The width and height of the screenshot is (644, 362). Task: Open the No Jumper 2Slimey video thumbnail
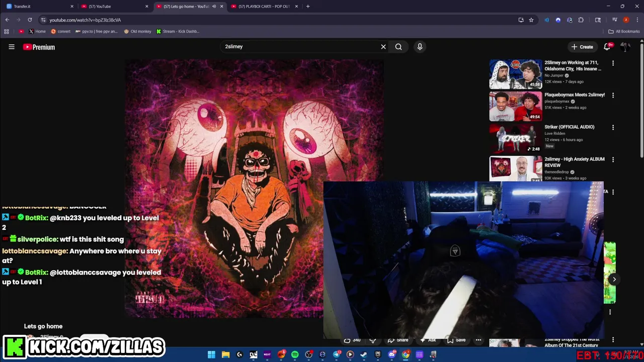pyautogui.click(x=516, y=74)
